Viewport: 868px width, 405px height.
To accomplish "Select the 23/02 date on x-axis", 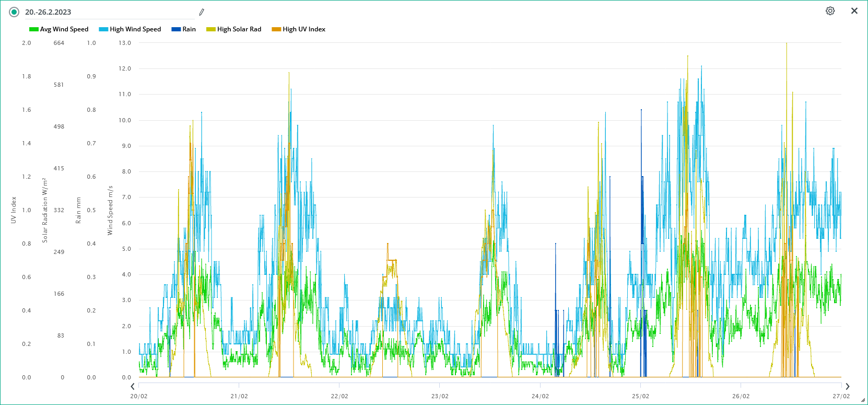I will tap(440, 396).
